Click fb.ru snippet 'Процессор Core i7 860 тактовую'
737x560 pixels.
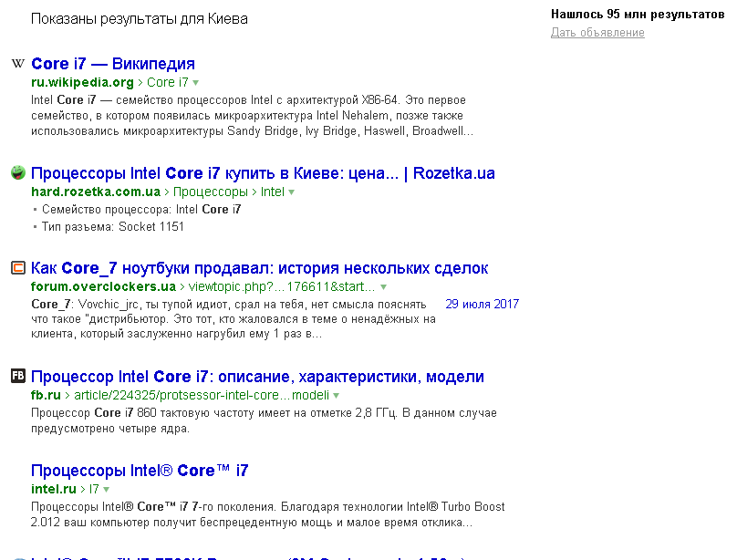(265, 420)
